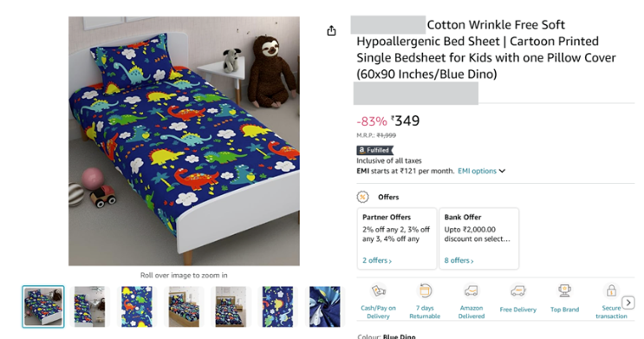Open 2 offers under Partner Offers
The image size is (644, 339).
[x=377, y=260]
